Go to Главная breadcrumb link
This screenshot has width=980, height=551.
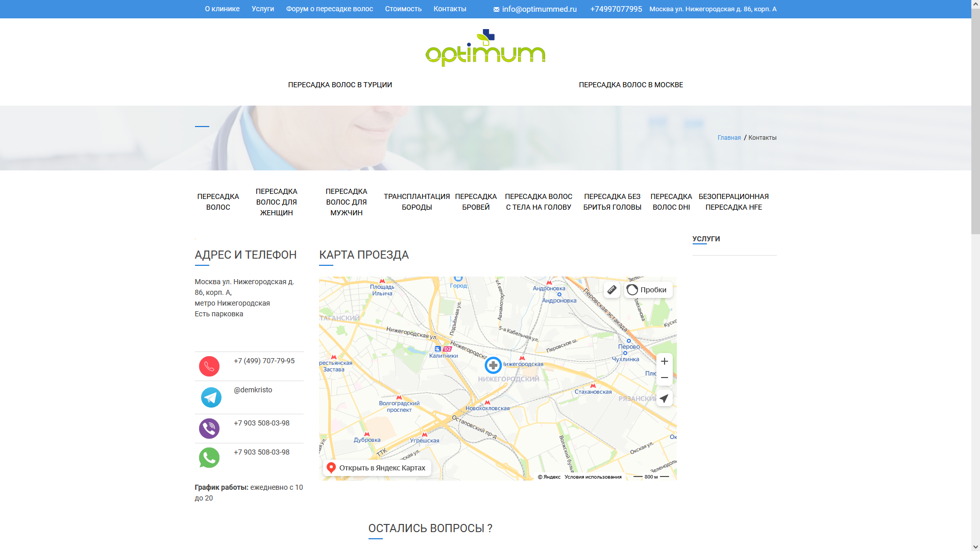tap(729, 138)
